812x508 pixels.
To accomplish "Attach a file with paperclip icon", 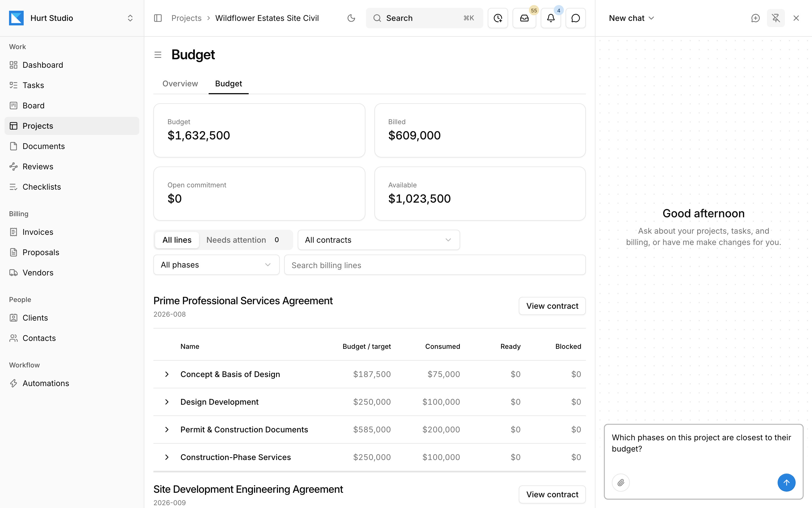I will (621, 483).
